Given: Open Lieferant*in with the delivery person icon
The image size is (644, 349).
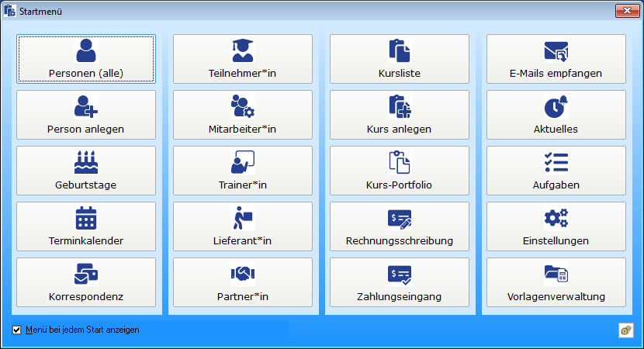Looking at the screenshot, I should (243, 226).
